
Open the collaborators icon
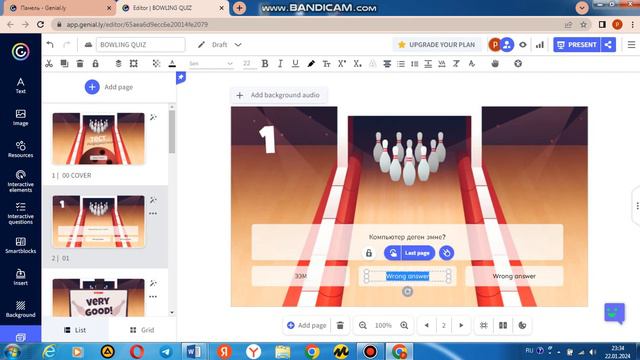tap(507, 44)
